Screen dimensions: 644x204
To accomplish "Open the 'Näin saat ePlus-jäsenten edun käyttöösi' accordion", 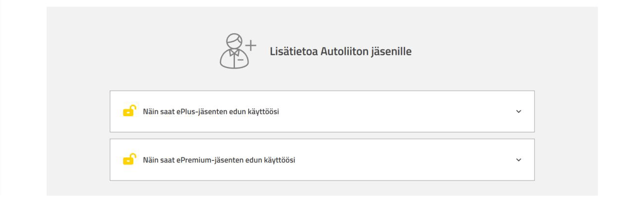I will tap(211, 112).
